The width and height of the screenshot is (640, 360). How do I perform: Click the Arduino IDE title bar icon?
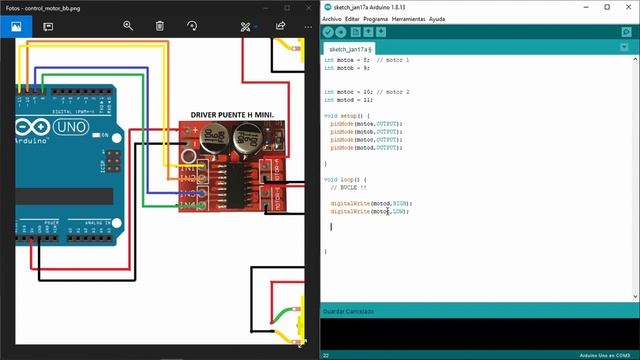[x=327, y=7]
